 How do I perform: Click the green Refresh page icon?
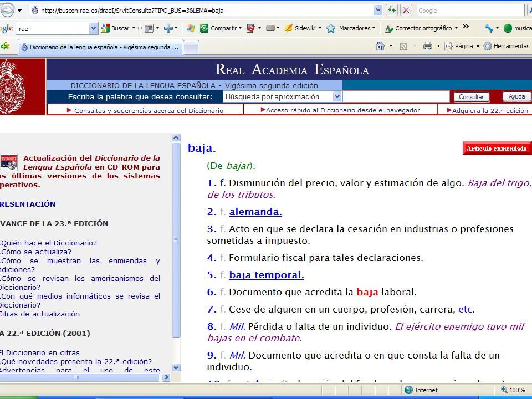[392, 10]
